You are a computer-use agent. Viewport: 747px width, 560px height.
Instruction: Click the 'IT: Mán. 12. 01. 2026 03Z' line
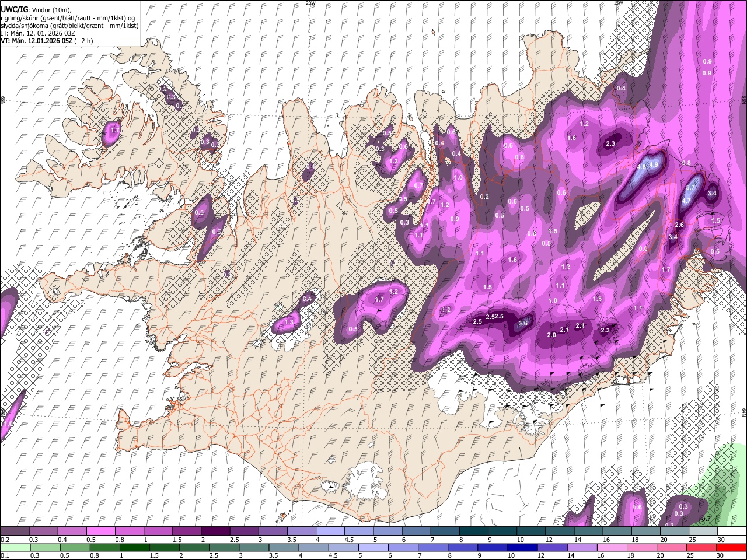pyautogui.click(x=37, y=33)
